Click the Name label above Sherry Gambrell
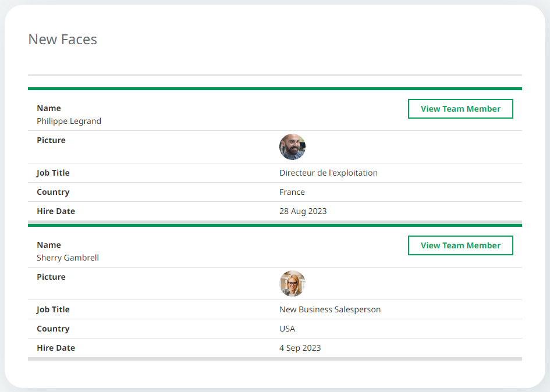Viewport: 550px width, 392px height. click(x=49, y=245)
